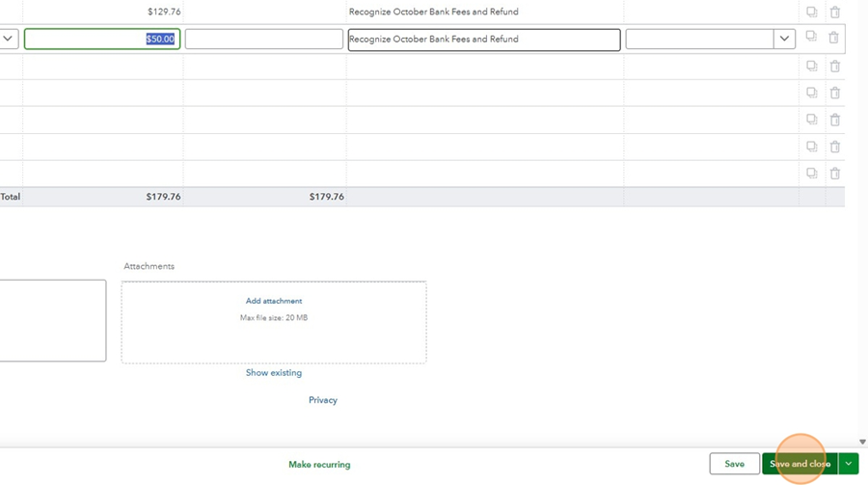The height and width of the screenshot is (485, 868).
Task: Delete the $129.76 journal line
Action: [x=835, y=13]
